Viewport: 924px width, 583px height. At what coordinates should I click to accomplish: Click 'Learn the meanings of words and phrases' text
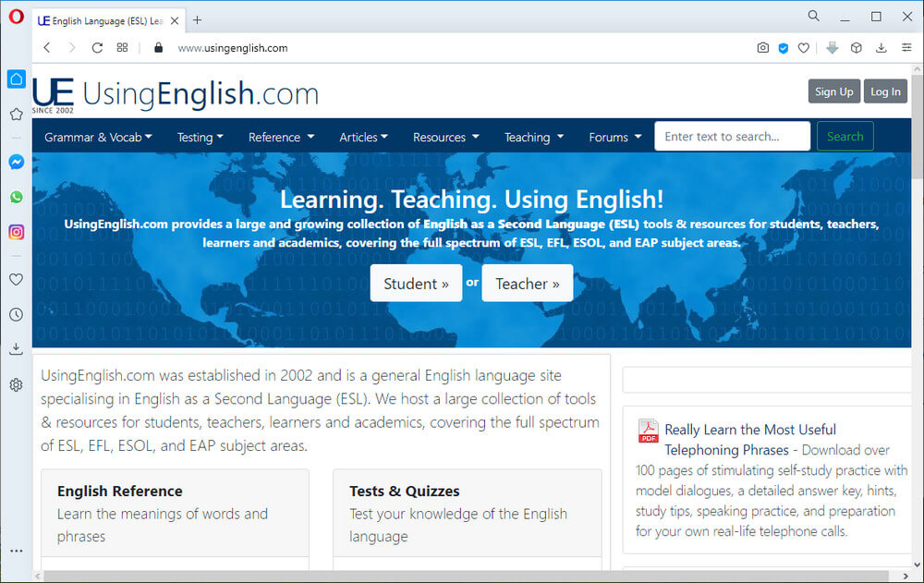163,525
